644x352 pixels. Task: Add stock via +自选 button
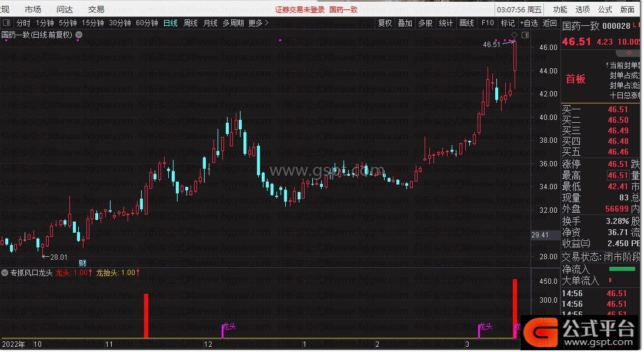pos(529,23)
